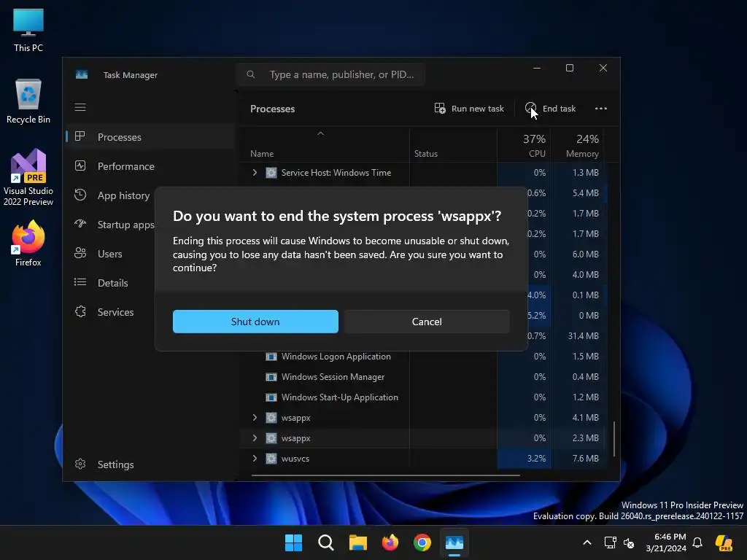Screen dimensions: 747x560
Task: Click the Settings gear icon
Action: coord(80,464)
